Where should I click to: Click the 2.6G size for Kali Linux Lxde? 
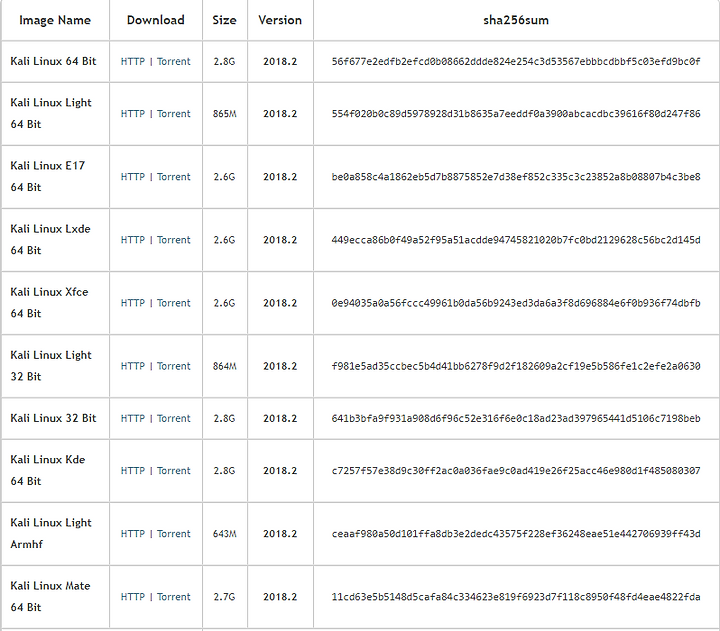click(225, 240)
